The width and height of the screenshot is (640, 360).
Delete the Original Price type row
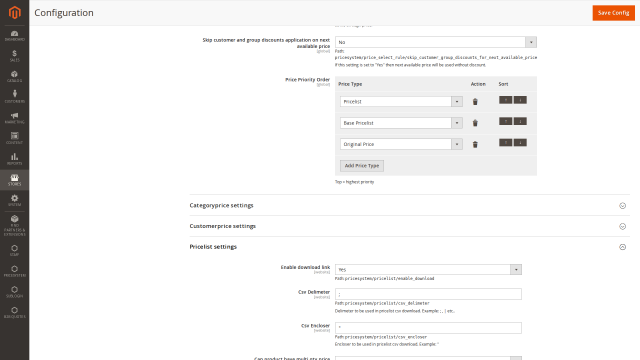475,144
